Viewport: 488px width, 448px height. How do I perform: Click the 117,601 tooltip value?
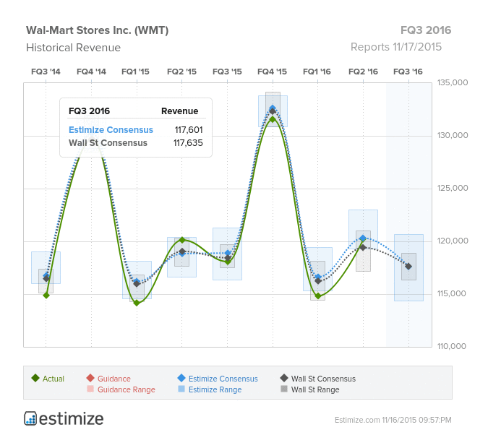click(189, 130)
